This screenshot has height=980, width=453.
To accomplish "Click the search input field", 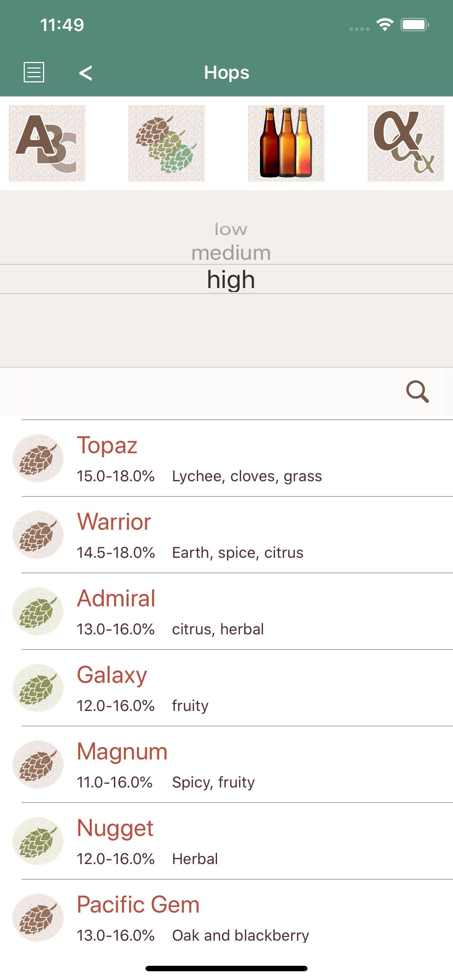I will point(198,392).
